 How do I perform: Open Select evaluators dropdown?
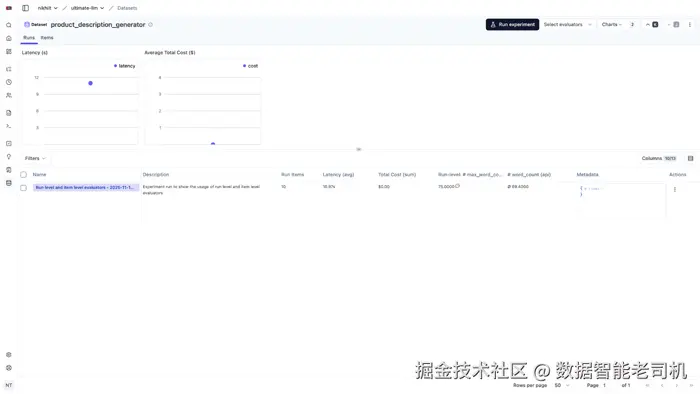(x=568, y=25)
